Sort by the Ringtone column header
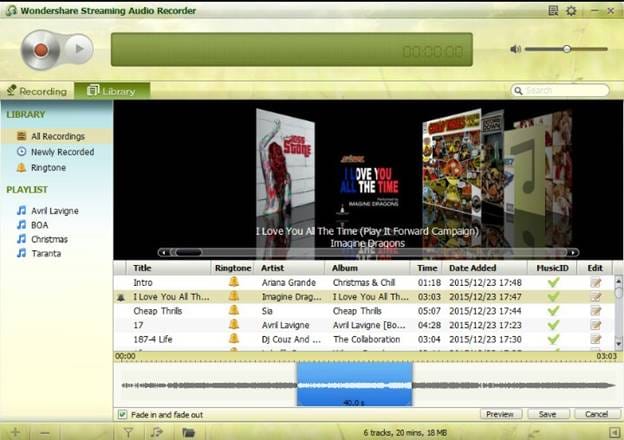624x440 pixels. (233, 268)
